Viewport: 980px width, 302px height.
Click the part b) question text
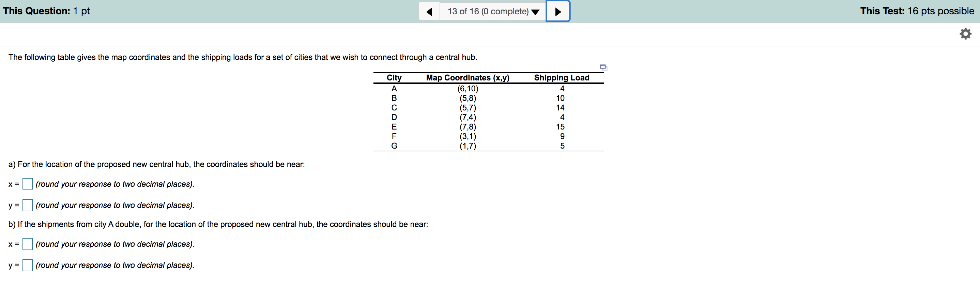pos(218,224)
